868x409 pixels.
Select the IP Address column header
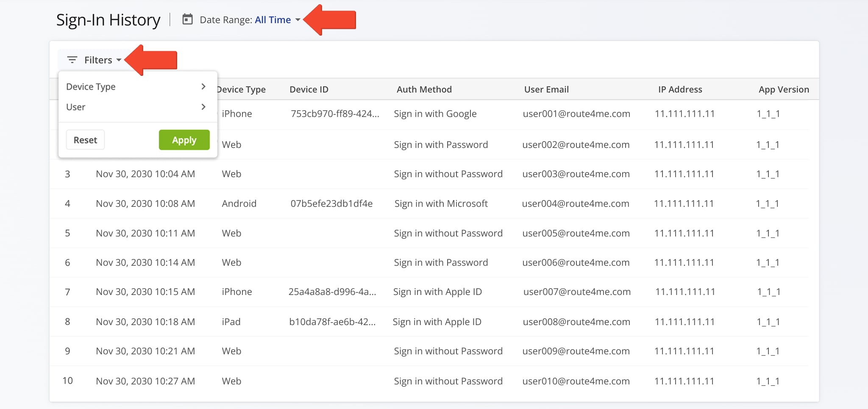point(679,89)
